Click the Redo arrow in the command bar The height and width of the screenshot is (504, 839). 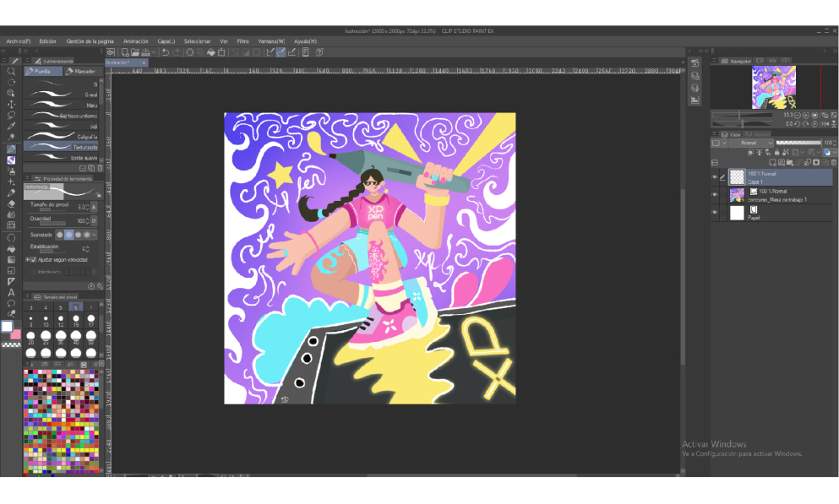tap(176, 52)
